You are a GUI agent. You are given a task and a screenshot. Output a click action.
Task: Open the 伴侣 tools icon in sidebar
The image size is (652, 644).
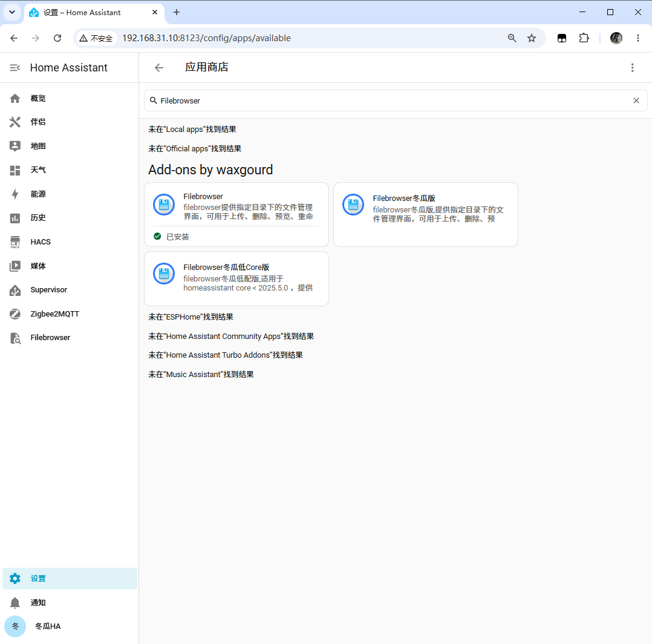click(15, 122)
